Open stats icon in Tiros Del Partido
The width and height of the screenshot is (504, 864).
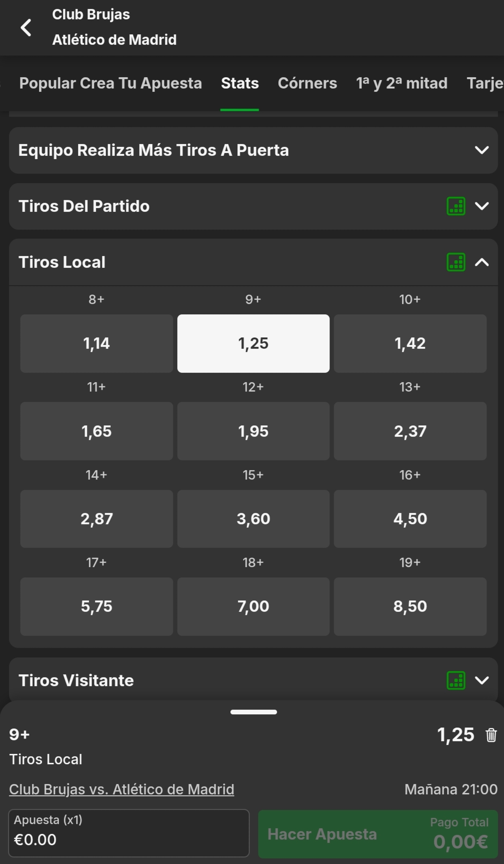coord(456,206)
